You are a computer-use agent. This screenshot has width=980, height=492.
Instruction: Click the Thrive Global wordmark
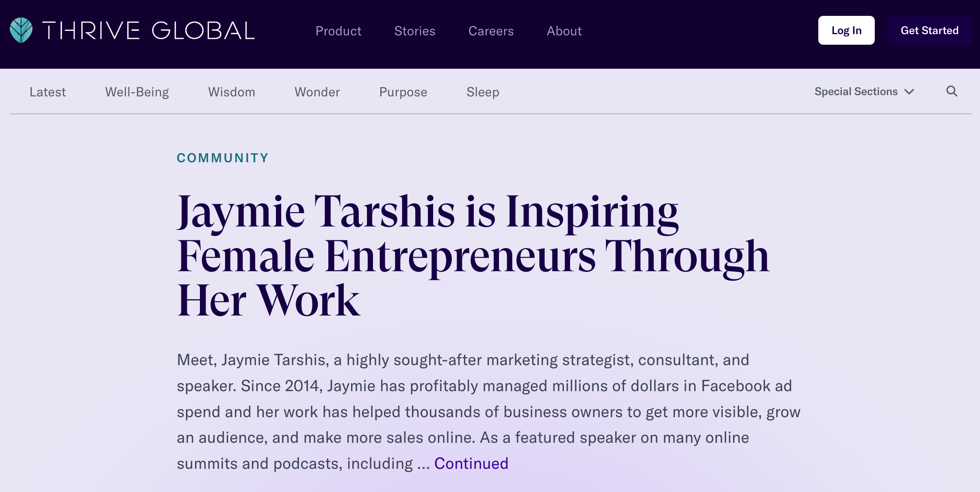pyautogui.click(x=148, y=31)
